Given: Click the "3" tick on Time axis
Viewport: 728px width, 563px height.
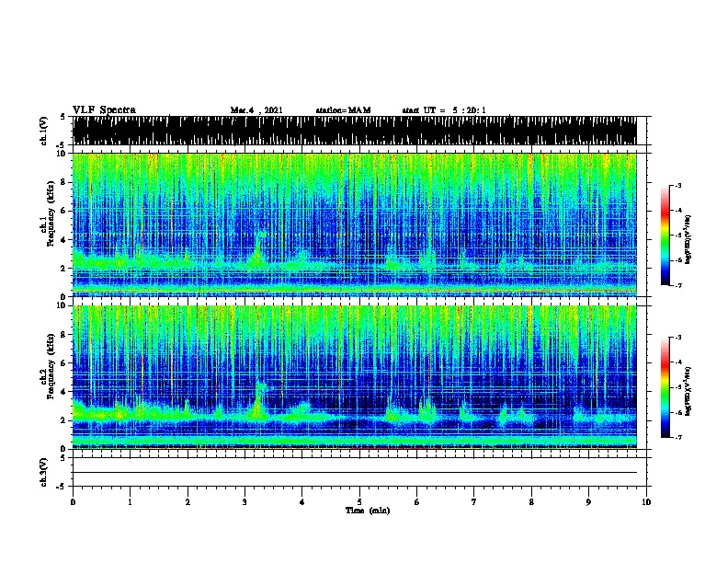Looking at the screenshot, I should point(245,502).
